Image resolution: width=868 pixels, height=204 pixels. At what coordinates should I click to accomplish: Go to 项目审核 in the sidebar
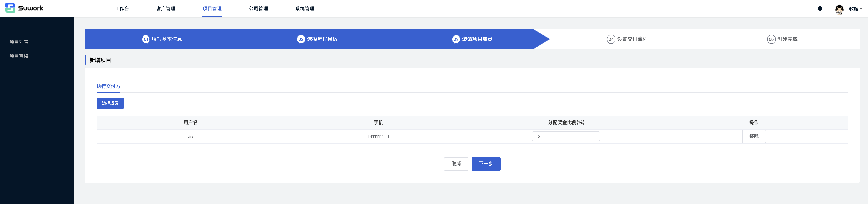click(x=19, y=56)
